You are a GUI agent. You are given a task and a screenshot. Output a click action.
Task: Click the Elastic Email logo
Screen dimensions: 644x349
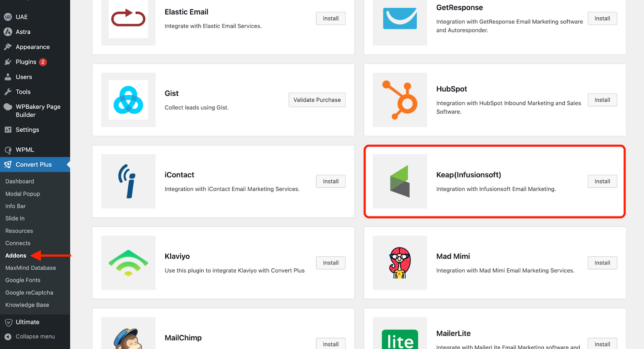coord(128,19)
